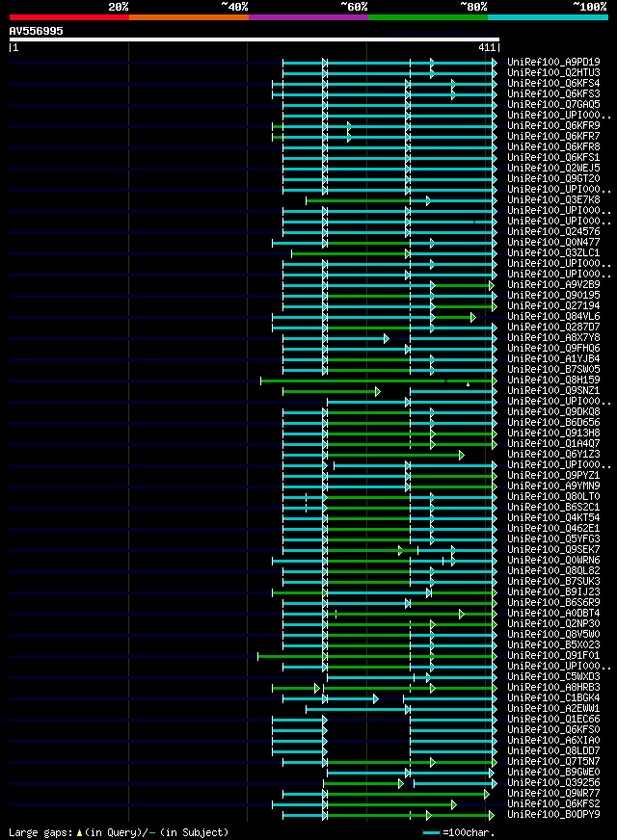Select subject label UniRef100_Q9GT20
617x840 pixels.
click(553, 179)
